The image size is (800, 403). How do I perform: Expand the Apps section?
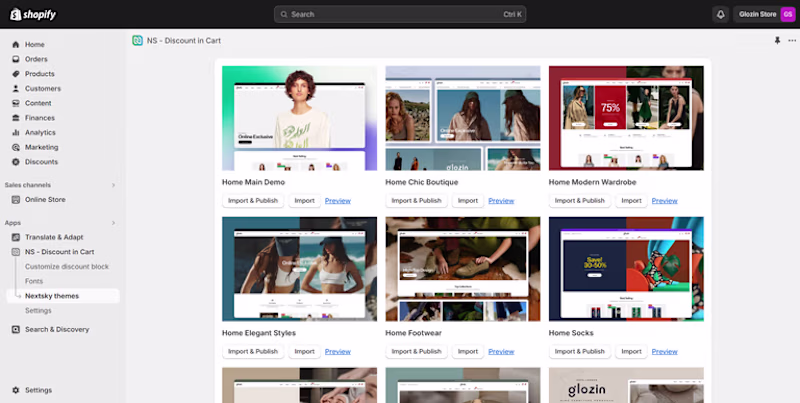113,223
